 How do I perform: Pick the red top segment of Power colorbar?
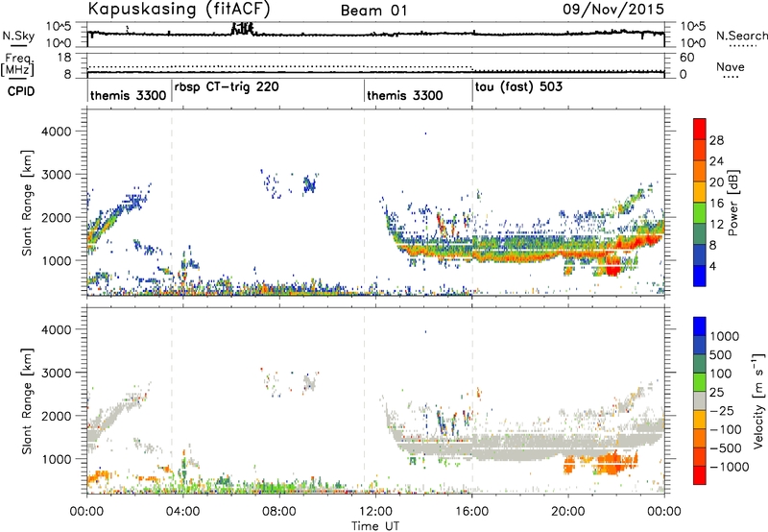click(700, 129)
